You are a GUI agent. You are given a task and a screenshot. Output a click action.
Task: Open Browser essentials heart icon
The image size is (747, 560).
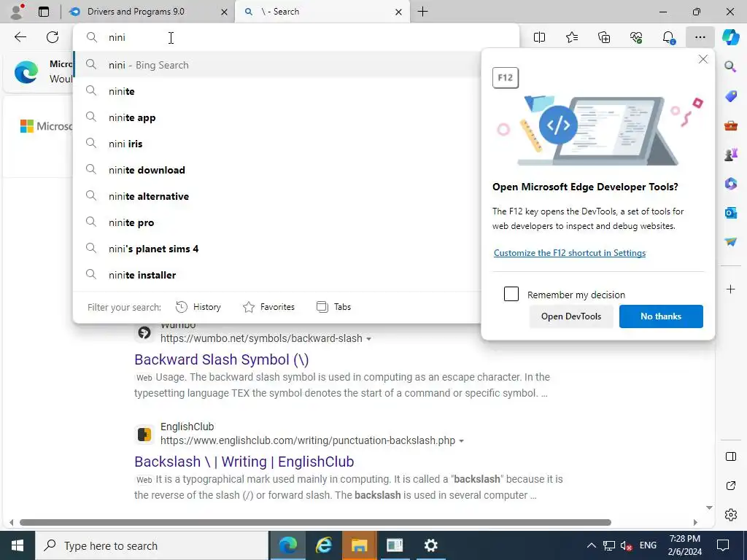(x=636, y=37)
